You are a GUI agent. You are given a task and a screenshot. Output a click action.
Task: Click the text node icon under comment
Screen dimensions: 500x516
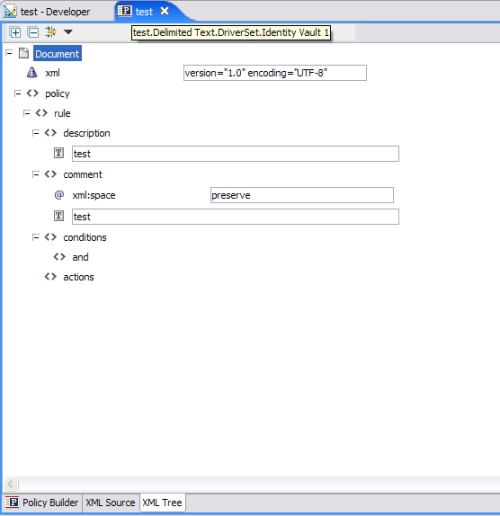coord(59,216)
